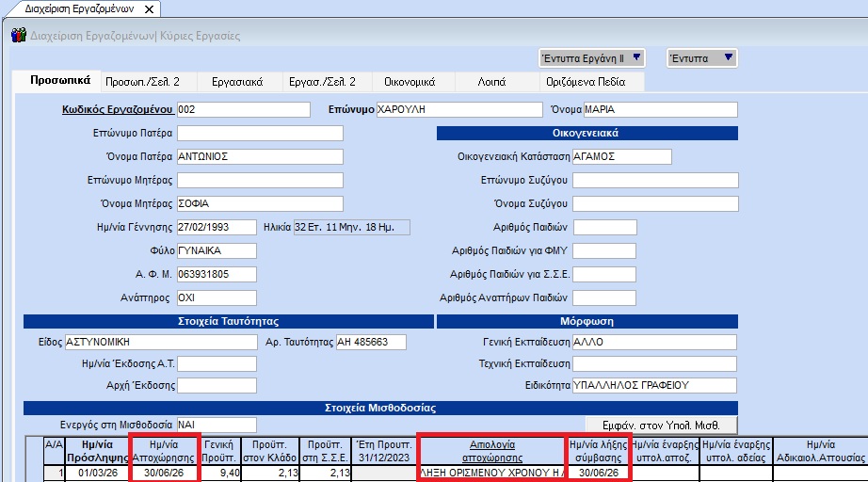The height and width of the screenshot is (482, 868).
Task: Select the Οικογενειακή Κατάσταση field
Action: (621, 156)
